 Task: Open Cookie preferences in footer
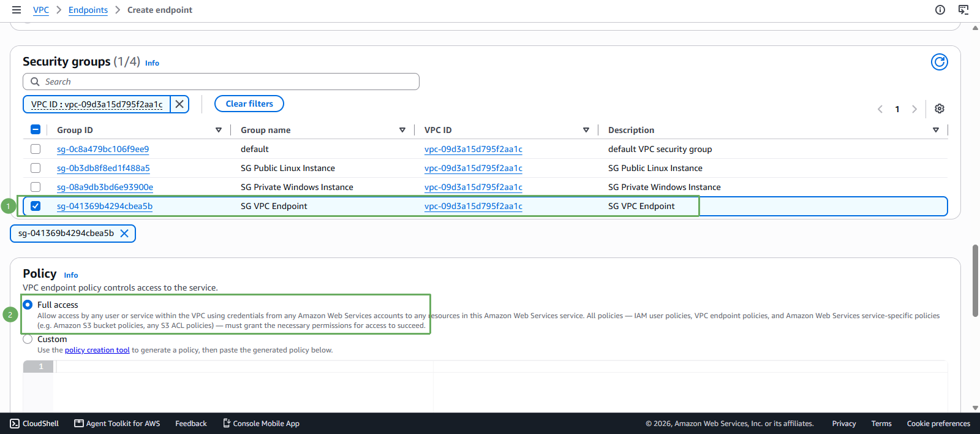pos(938,424)
